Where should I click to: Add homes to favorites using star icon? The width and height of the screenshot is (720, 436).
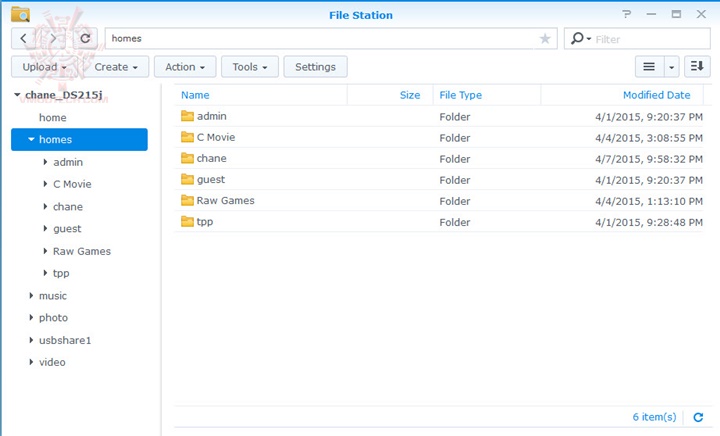pyautogui.click(x=545, y=39)
